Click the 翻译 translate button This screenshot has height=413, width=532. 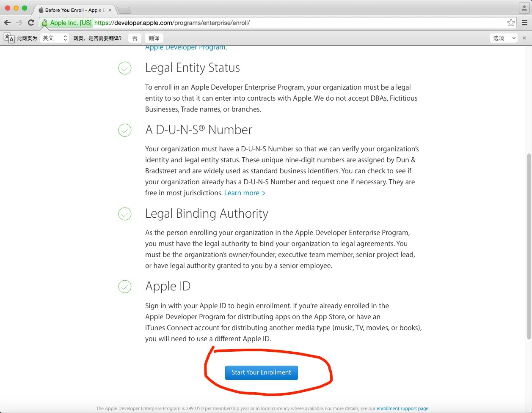tap(154, 38)
